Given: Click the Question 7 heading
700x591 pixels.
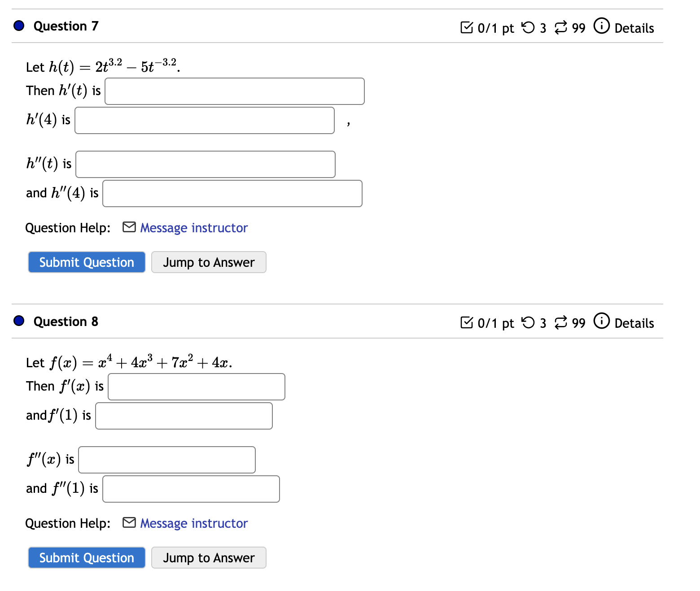Looking at the screenshot, I should (66, 26).
